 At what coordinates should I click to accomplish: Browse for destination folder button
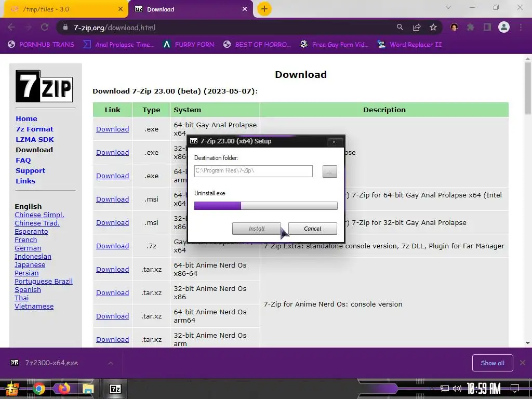tap(329, 171)
